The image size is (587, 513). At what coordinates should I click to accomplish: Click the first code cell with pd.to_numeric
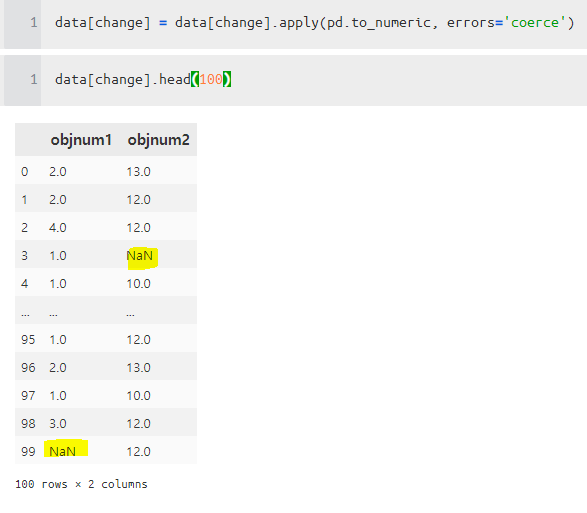(314, 23)
